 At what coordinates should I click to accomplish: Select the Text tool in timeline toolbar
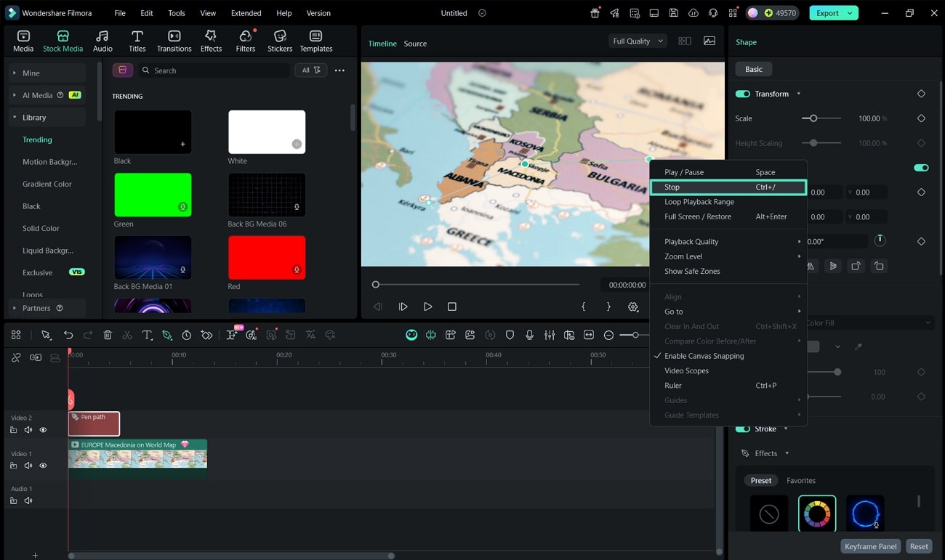[x=147, y=335]
